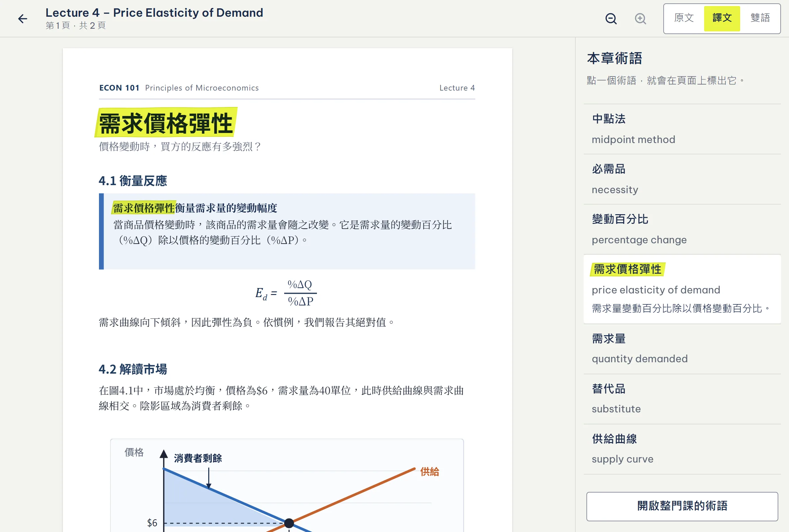The height and width of the screenshot is (532, 789).
Task: Click 'supply curve' English term
Action: coord(623,459)
